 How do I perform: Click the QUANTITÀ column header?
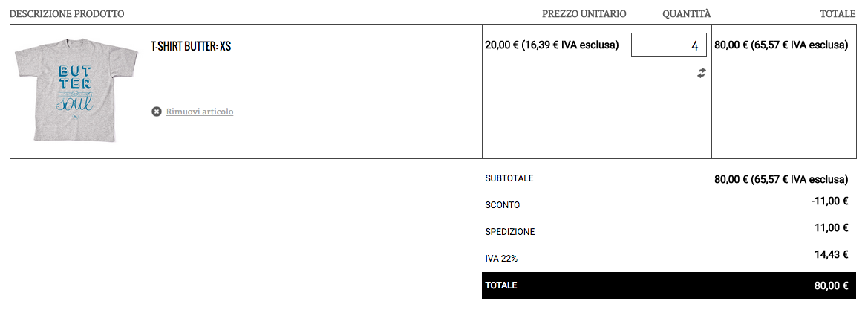(x=686, y=13)
